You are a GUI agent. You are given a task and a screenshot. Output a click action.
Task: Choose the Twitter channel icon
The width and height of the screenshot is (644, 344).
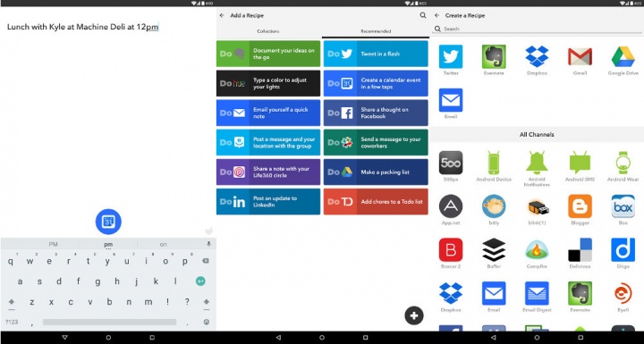[451, 56]
